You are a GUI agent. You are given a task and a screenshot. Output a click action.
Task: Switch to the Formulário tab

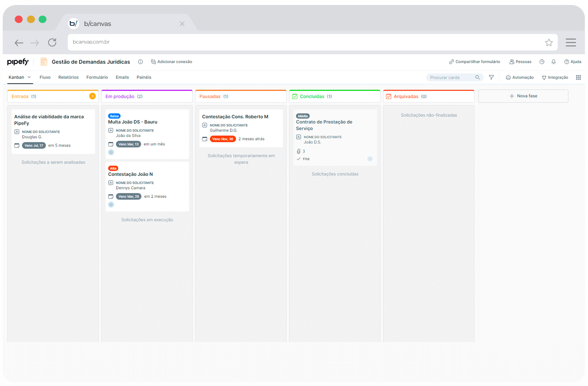(x=97, y=77)
